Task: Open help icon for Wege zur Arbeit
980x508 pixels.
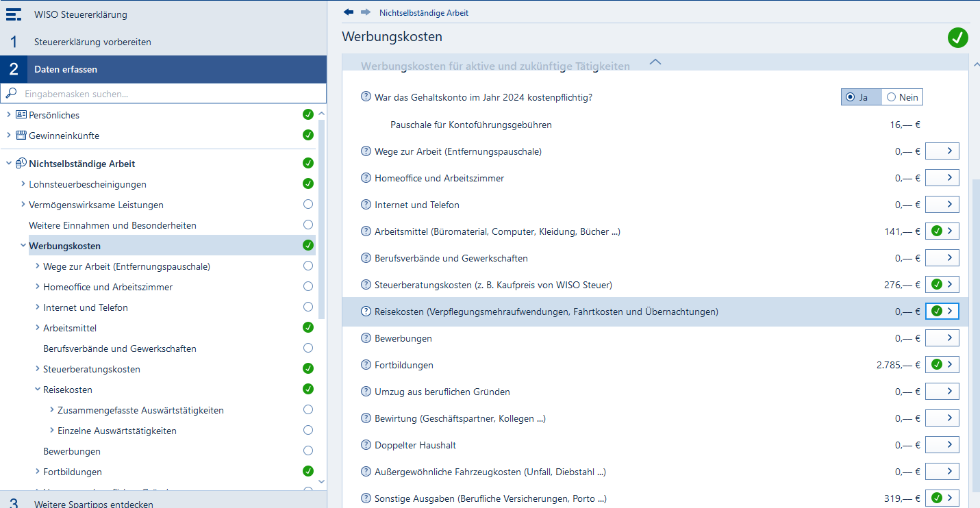Action: (366, 151)
